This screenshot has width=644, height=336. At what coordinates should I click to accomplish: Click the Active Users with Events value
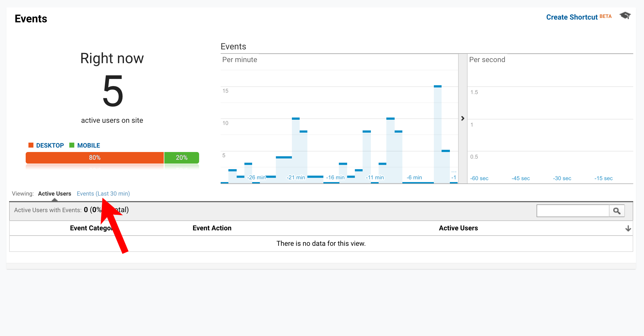[86, 210]
